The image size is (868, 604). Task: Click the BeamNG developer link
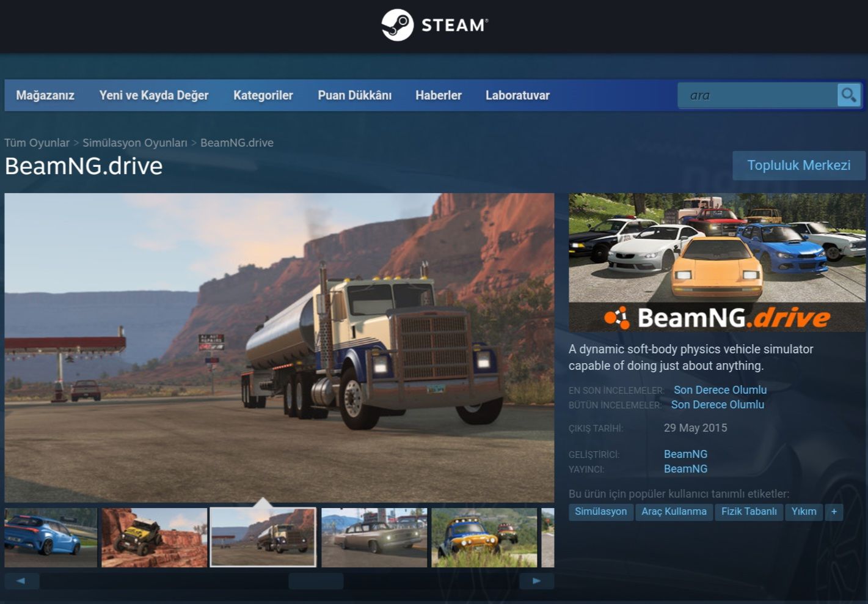click(685, 454)
